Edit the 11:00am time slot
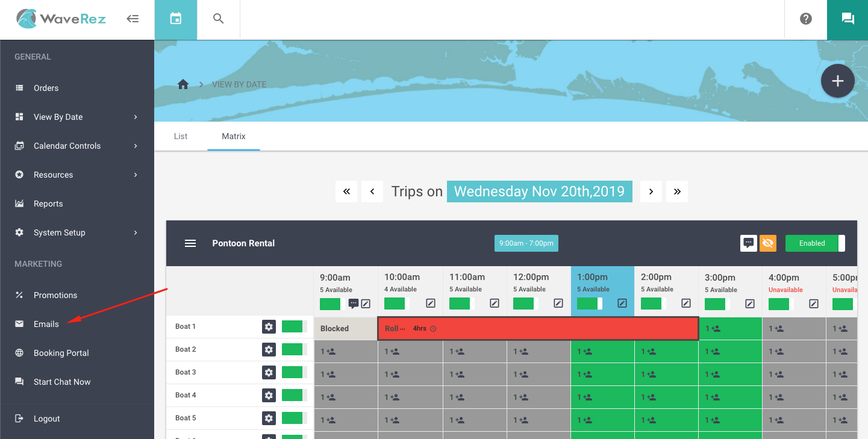Viewport: 868px width, 439px height. click(x=495, y=304)
